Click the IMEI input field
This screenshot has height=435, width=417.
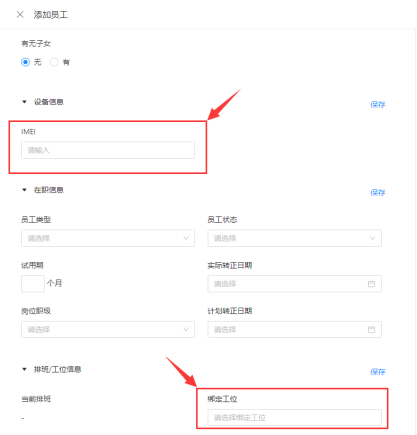point(108,150)
